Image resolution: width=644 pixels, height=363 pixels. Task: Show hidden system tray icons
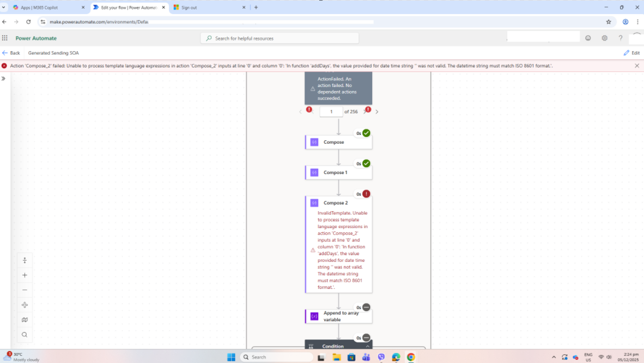pyautogui.click(x=554, y=357)
